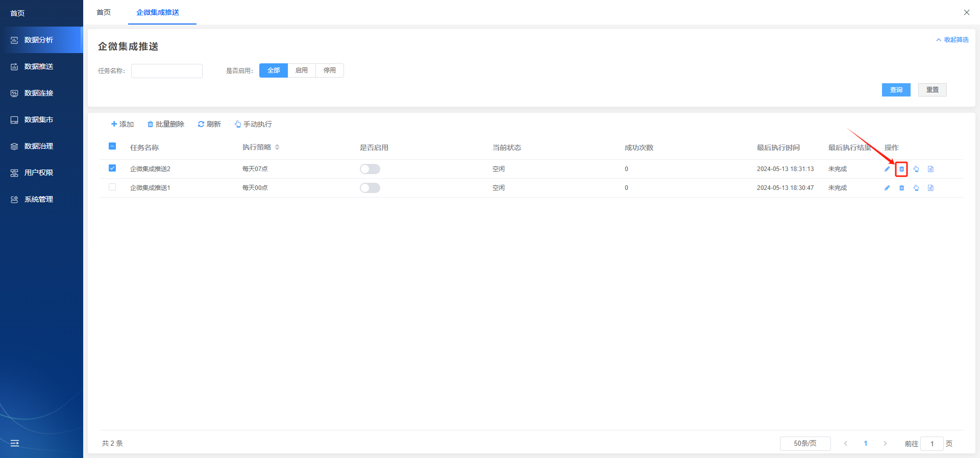Edit task 企微集成推送1 with pencil icon
980x458 pixels.
tap(887, 188)
